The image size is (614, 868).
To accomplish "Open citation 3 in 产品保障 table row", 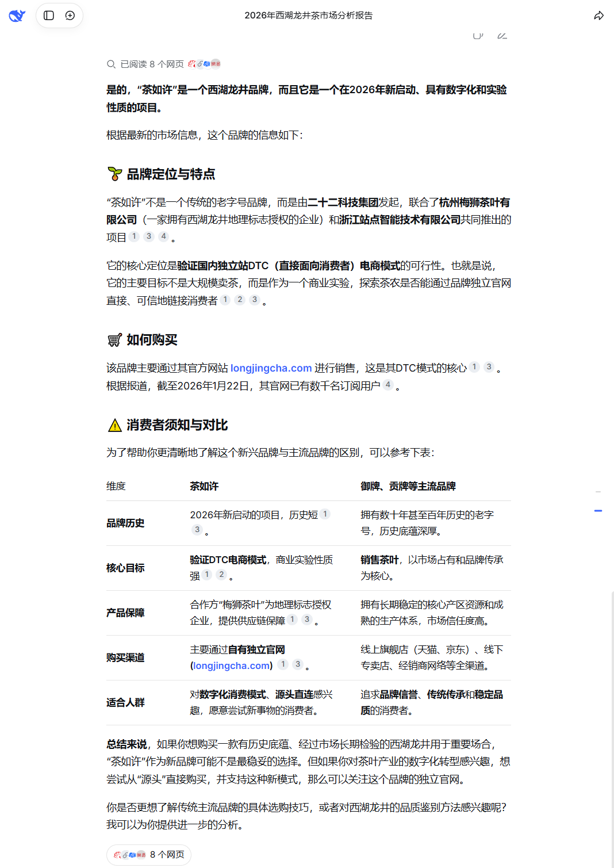I will 307,620.
